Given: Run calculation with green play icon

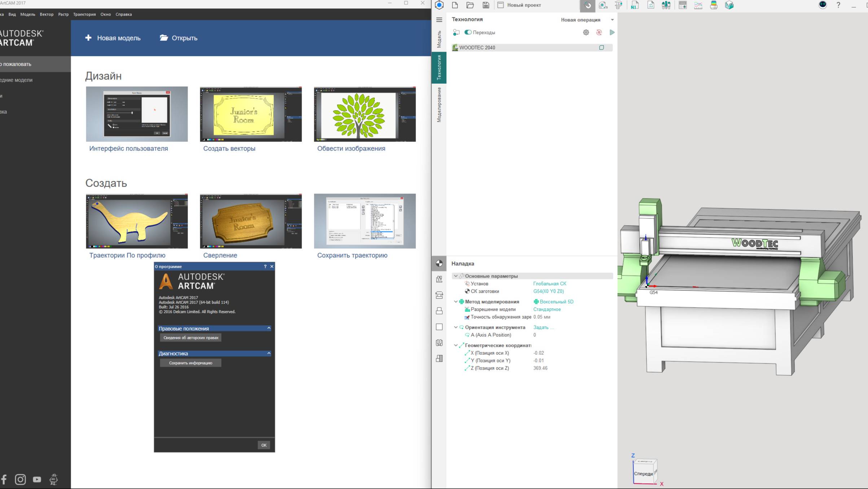Looking at the screenshot, I should pos(612,32).
